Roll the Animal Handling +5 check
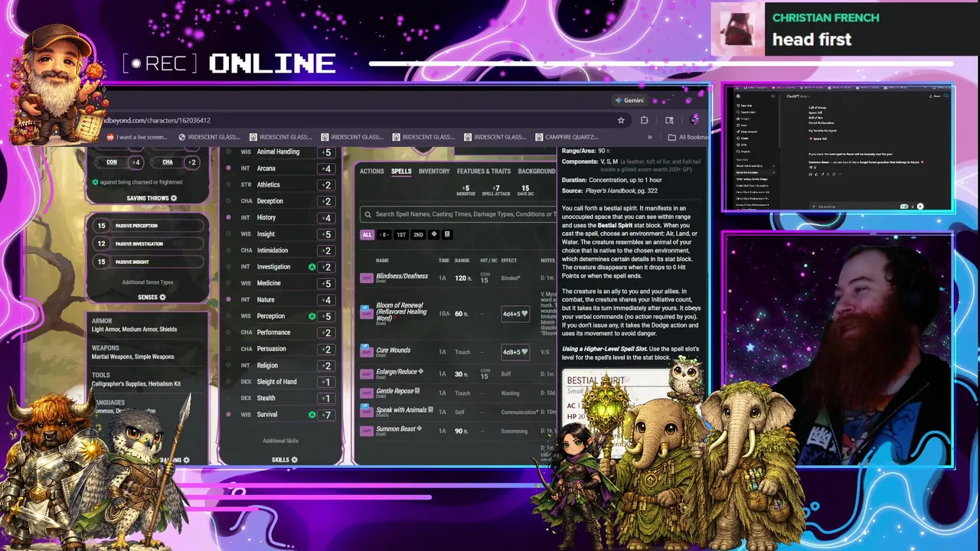The height and width of the screenshot is (551, 980). click(x=326, y=152)
